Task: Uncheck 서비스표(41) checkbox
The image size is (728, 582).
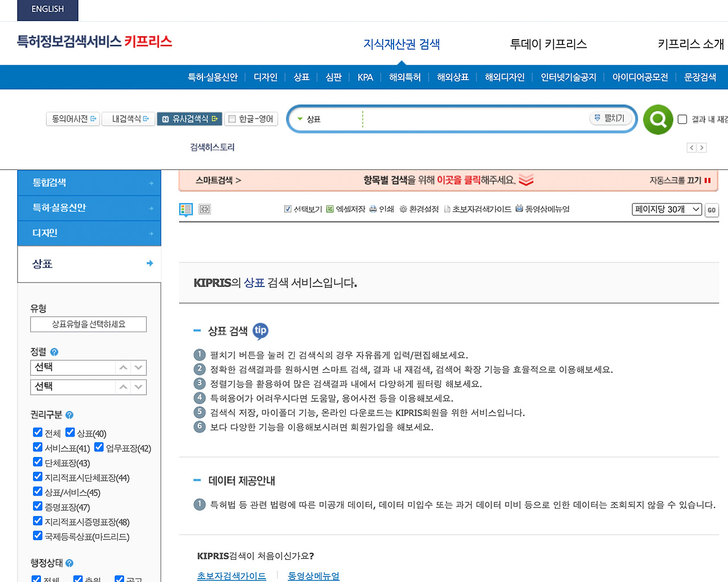Action: pos(38,447)
